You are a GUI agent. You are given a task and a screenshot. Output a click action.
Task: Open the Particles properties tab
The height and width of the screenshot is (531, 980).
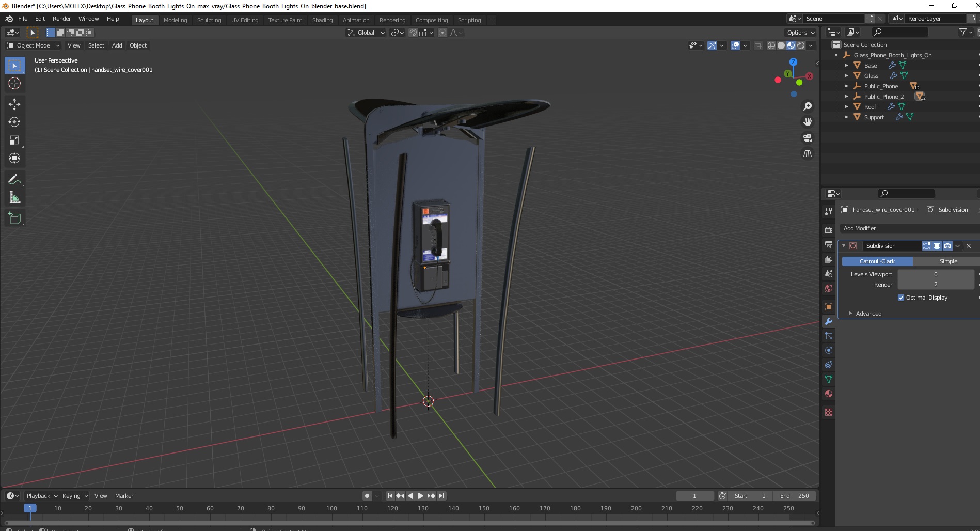click(x=829, y=336)
